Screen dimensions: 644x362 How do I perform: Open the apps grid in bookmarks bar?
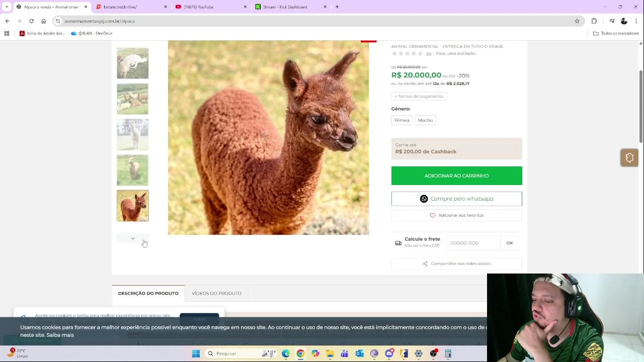(7, 33)
